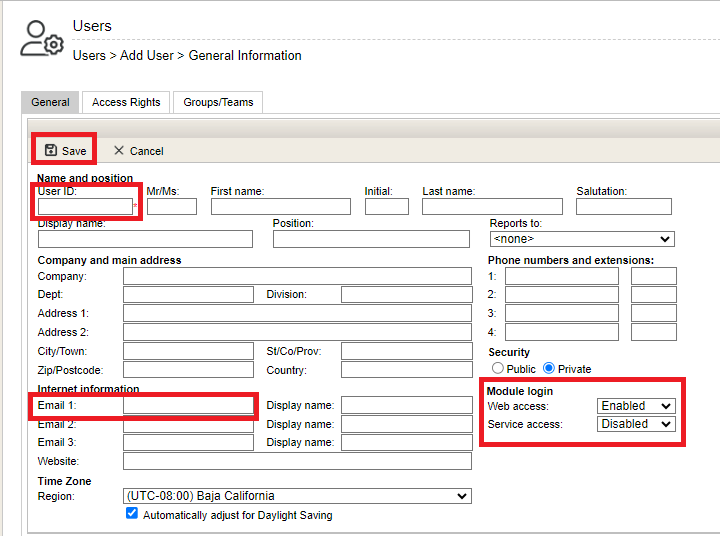Open the Time Zone Region dropdown

(297, 496)
